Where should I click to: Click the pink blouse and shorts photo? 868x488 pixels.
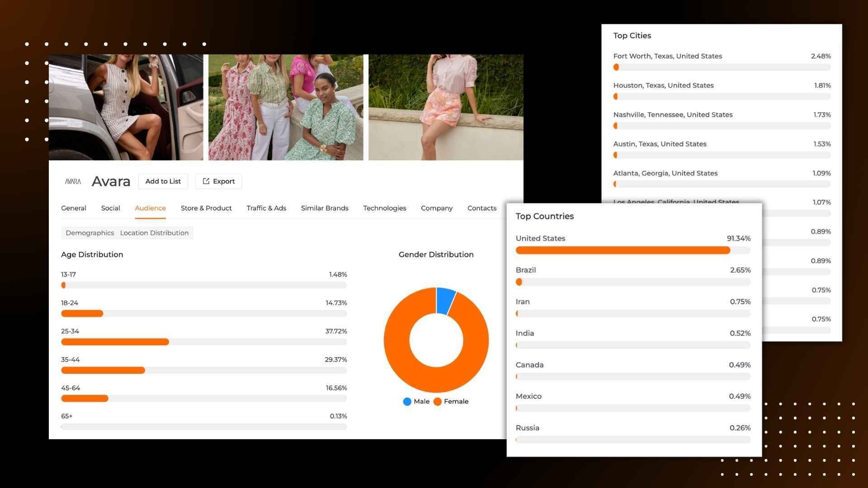(x=446, y=108)
